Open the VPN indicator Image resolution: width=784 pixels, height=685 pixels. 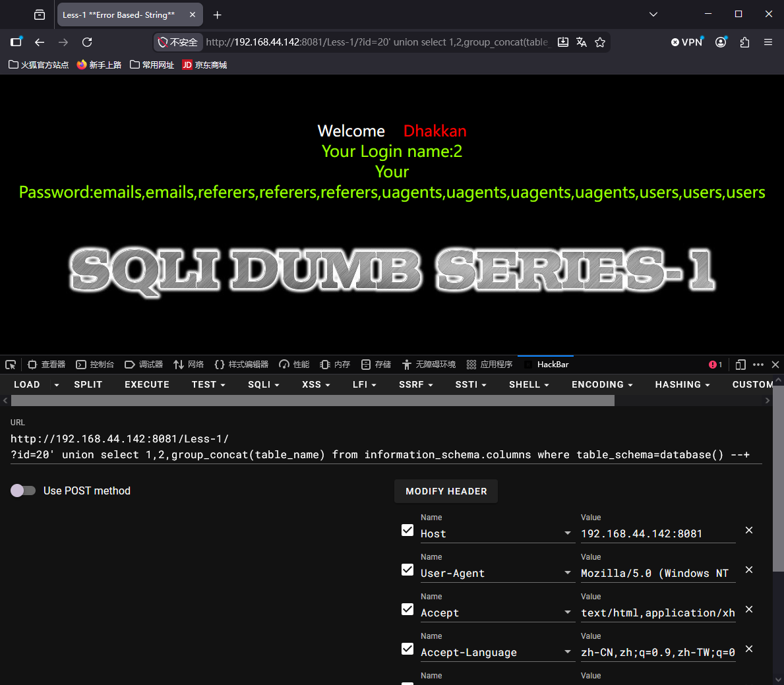click(x=687, y=42)
